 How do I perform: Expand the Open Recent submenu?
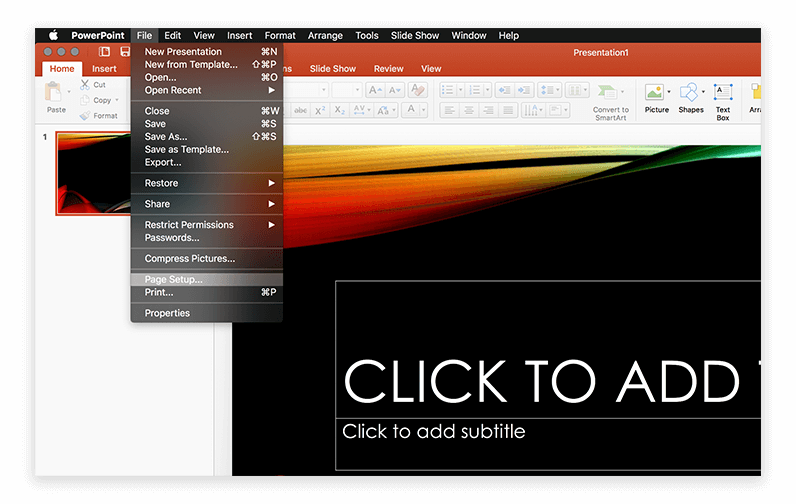point(270,90)
